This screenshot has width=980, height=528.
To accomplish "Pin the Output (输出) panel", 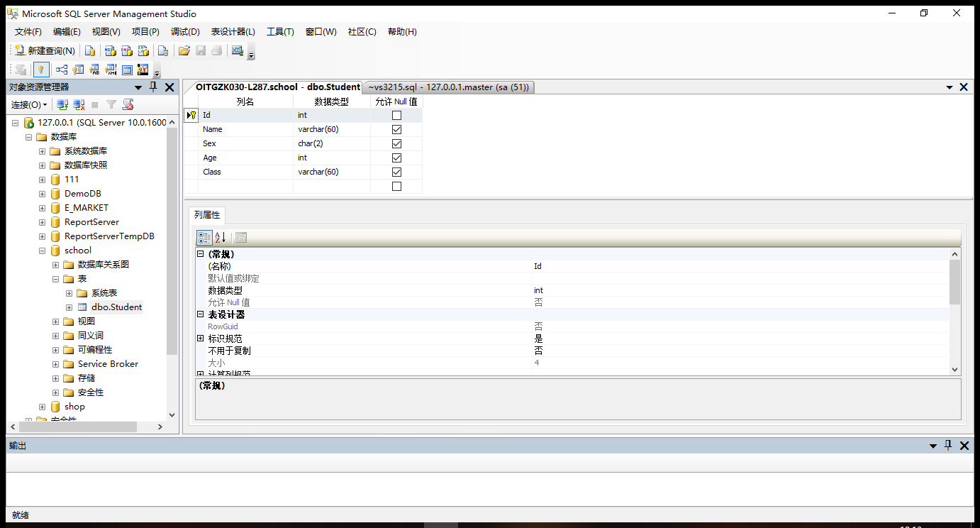I will 949,445.
